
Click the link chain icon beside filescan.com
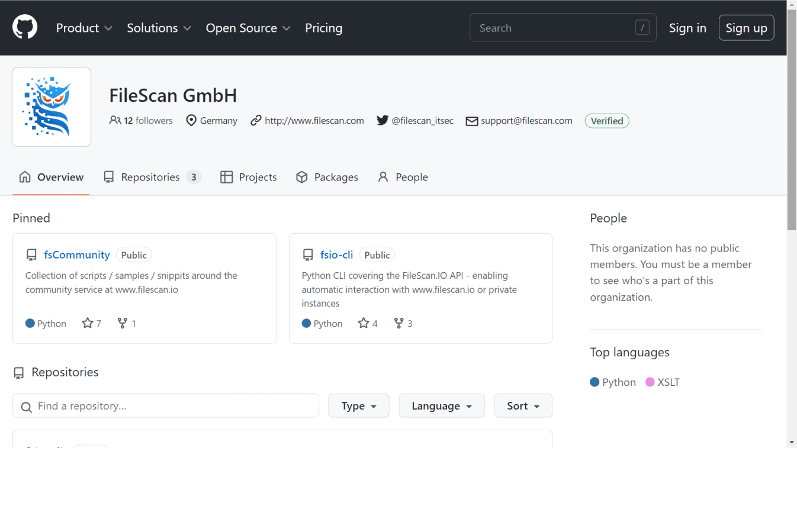click(256, 120)
